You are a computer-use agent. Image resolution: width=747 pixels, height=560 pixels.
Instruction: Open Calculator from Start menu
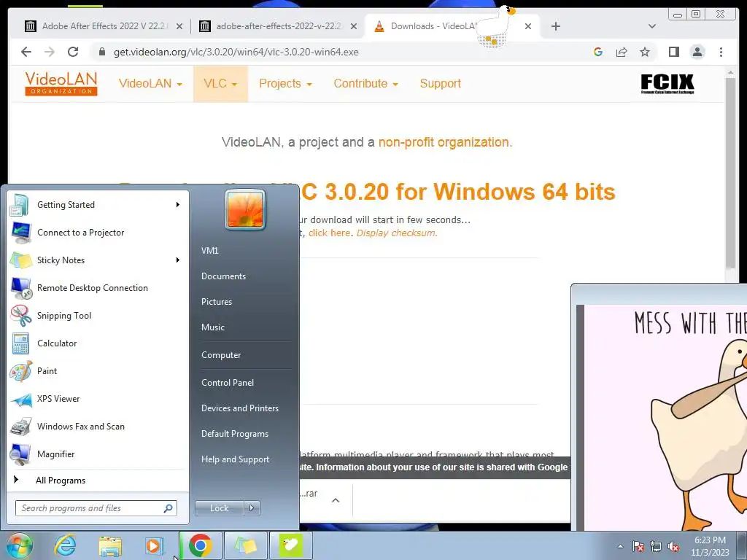click(97, 343)
